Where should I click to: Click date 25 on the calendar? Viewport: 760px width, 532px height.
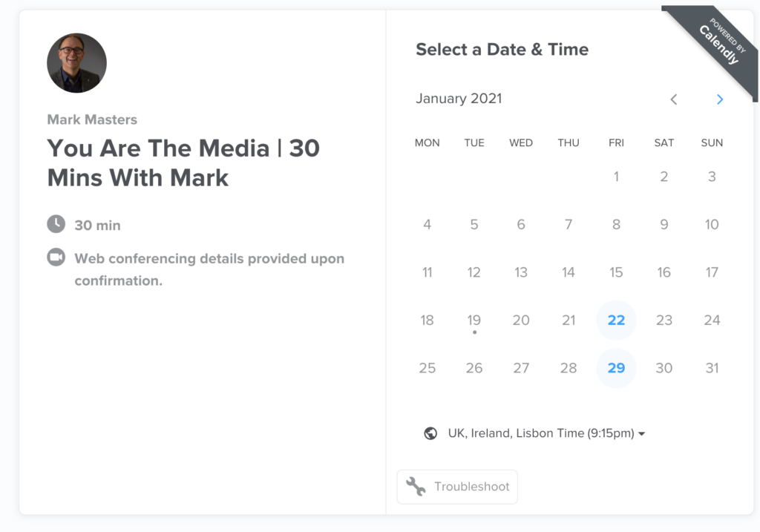tap(427, 368)
